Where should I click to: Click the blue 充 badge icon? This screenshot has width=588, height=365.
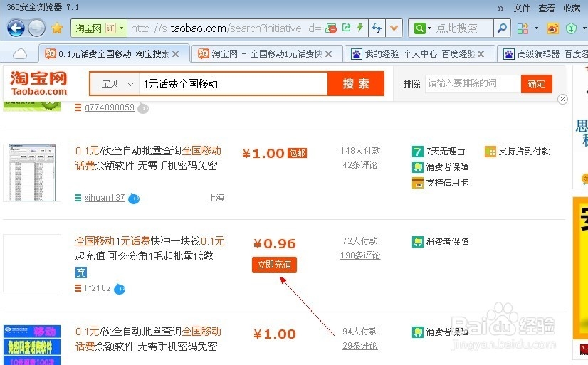[x=81, y=273]
